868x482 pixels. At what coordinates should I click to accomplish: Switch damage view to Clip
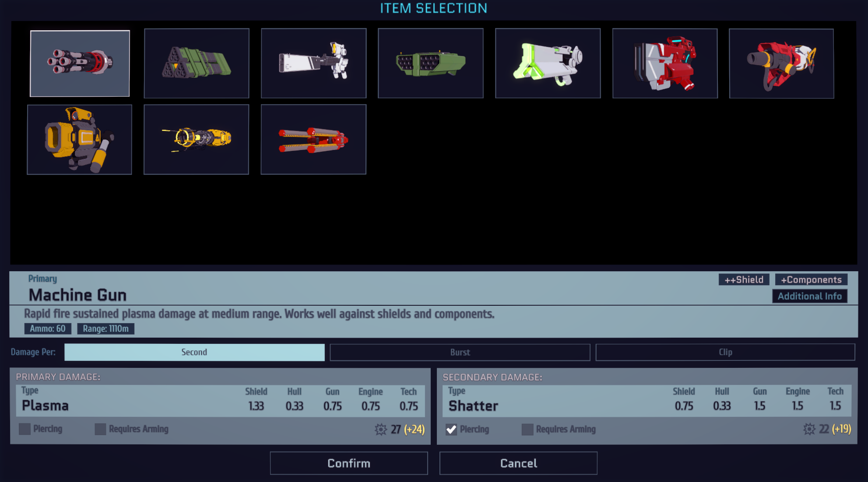tap(725, 352)
